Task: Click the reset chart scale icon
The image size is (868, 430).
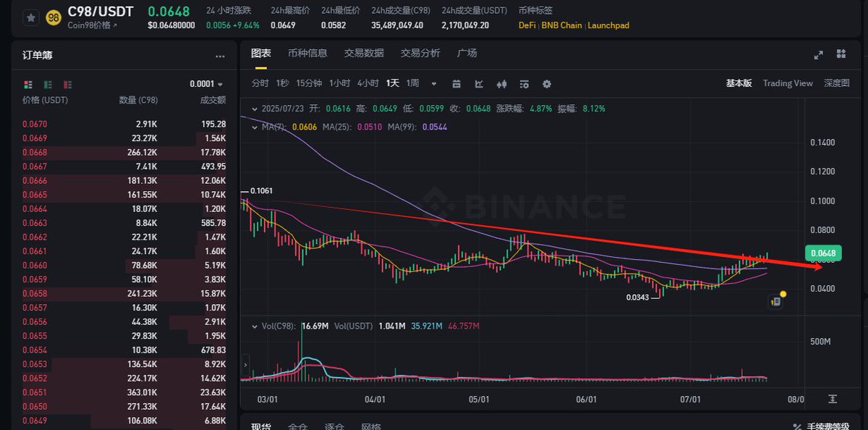Action: 833,399
